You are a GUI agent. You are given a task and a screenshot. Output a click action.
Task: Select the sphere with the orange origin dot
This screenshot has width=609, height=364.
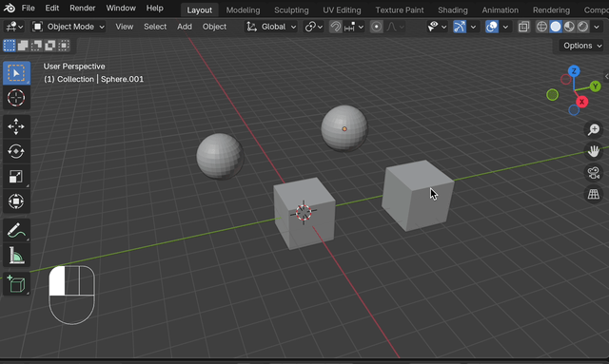pyautogui.click(x=344, y=128)
